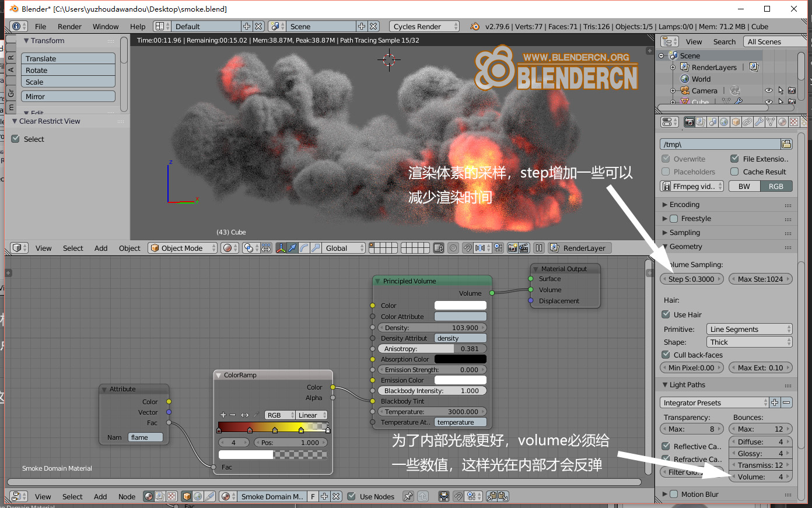Open Constraints properties tab (chain icon)

747,122
